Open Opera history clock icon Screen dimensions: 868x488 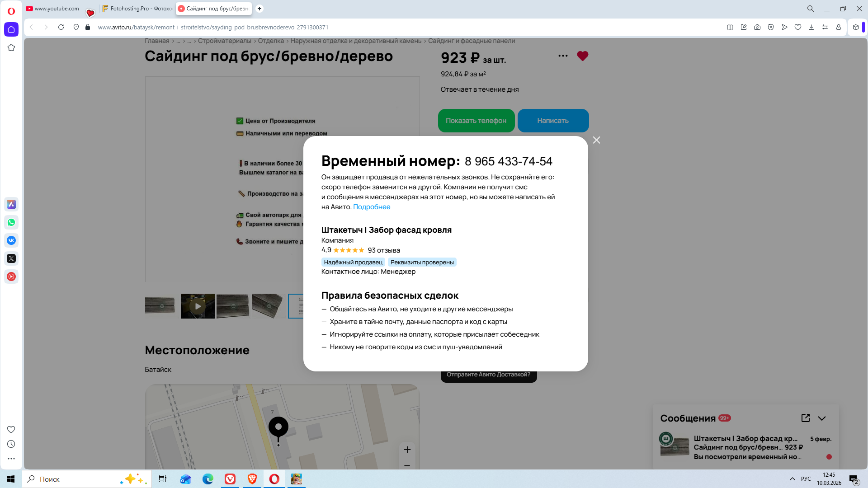11,444
